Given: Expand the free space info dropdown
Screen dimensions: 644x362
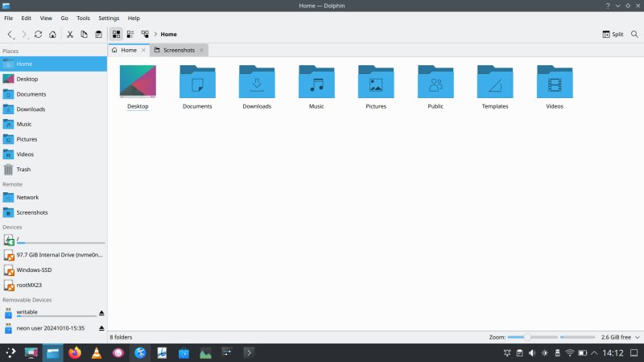Looking at the screenshot, I should click(636, 337).
